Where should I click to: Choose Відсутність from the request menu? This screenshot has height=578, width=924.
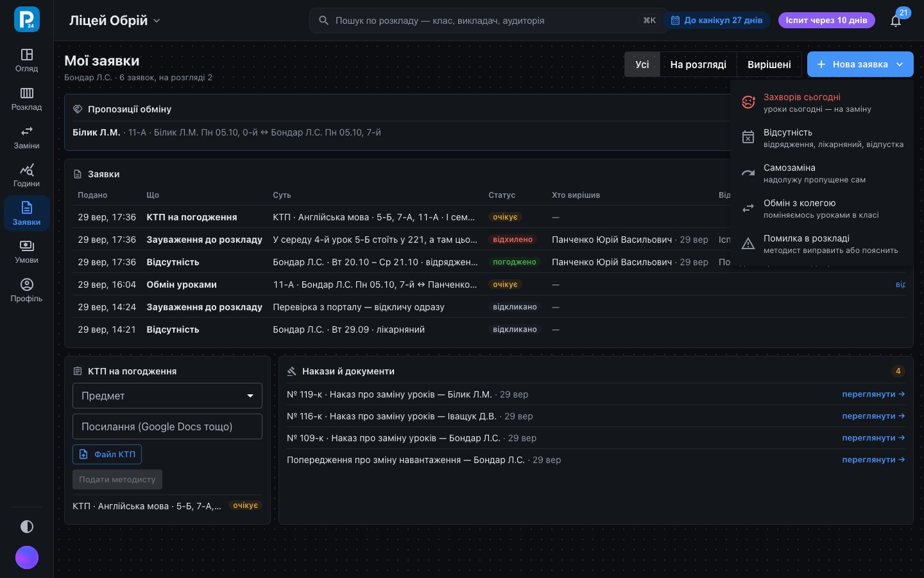822,138
